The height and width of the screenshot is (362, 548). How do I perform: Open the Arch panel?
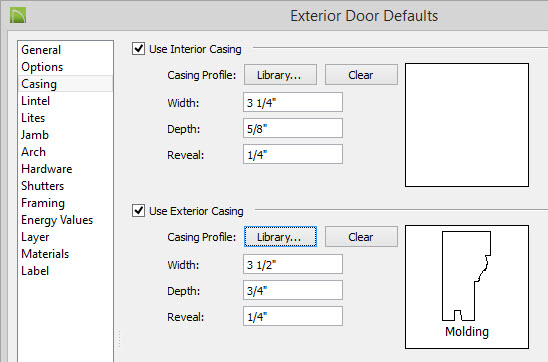65,152
